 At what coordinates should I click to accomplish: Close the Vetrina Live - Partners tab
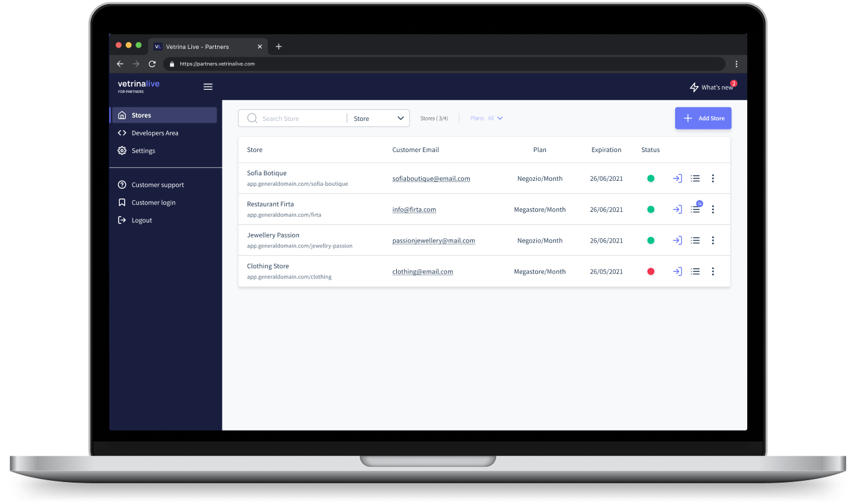260,46
